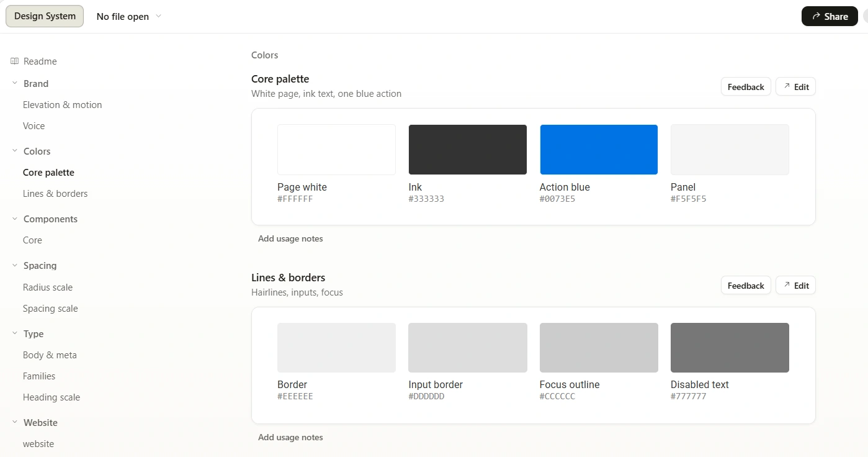Open Feedback for Lines & borders

pos(746,285)
